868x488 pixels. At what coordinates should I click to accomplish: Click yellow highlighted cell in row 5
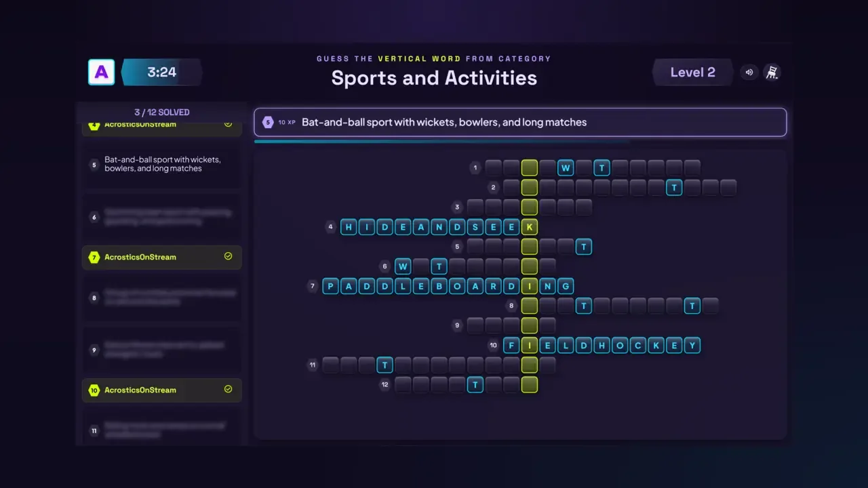pyautogui.click(x=530, y=247)
